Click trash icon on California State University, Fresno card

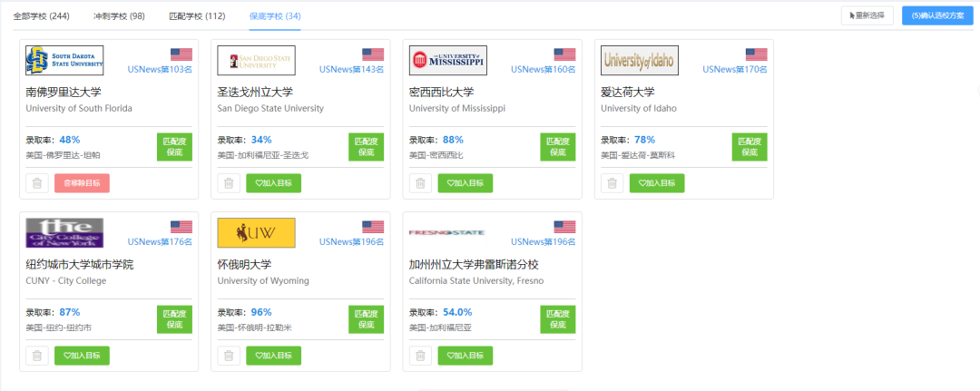click(x=421, y=356)
